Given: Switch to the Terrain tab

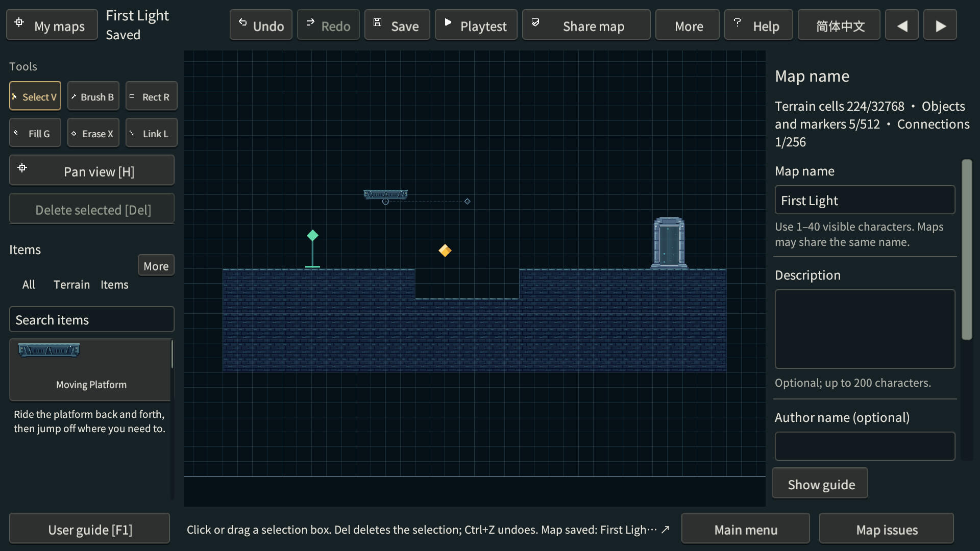Looking at the screenshot, I should (71, 285).
